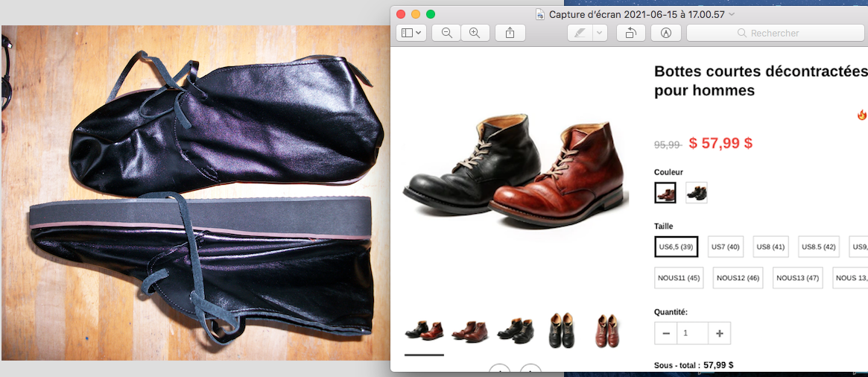The image size is (868, 377).
Task: Decrease quantity with the minus button
Action: point(666,333)
